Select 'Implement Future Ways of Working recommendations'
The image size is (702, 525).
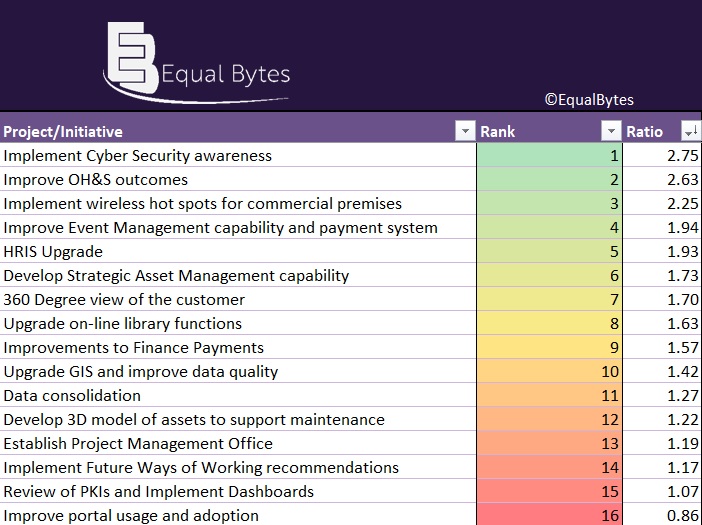coord(238,467)
